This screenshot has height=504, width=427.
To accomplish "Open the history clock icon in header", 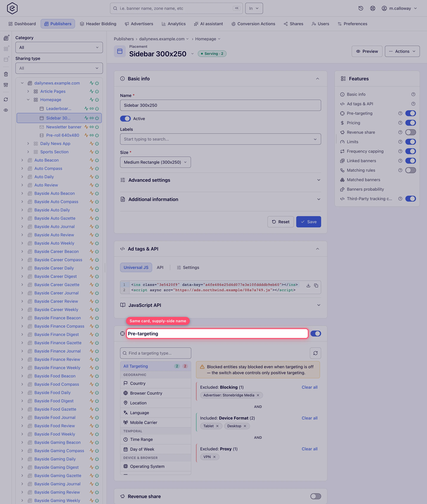I will point(361,8).
